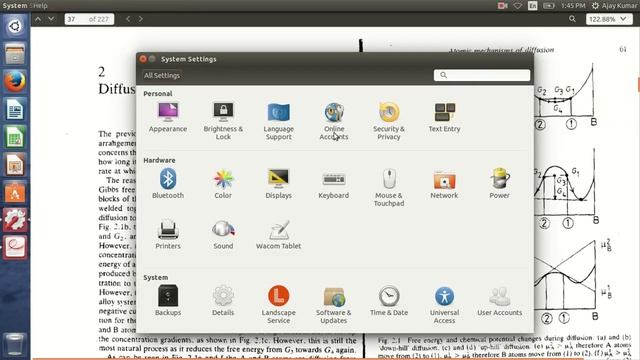Open Mouse & Touchpad settings
Screen dimensions: 640x360
(x=389, y=188)
